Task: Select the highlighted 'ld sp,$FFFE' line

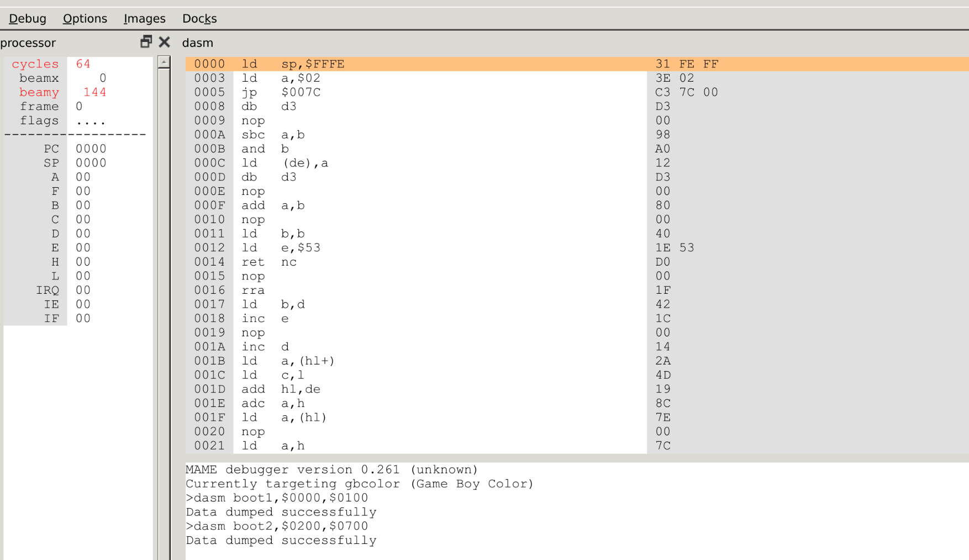Action: pos(577,64)
